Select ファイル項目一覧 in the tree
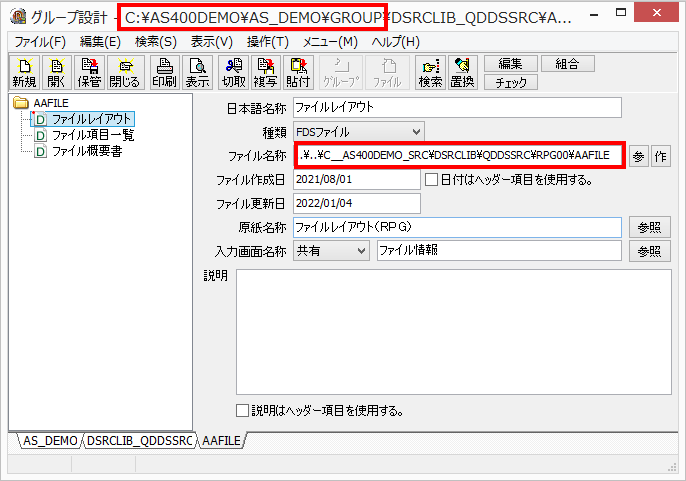The image size is (686, 481). coord(84,135)
